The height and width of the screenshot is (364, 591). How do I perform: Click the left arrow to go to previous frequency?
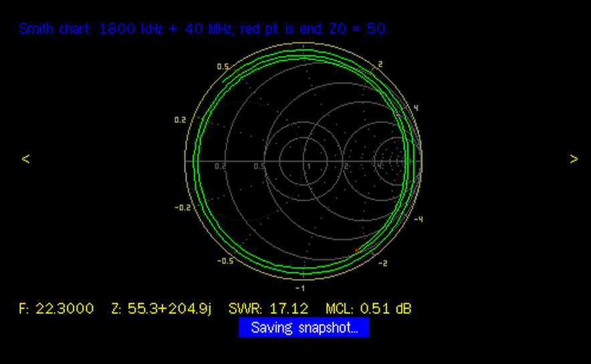pyautogui.click(x=25, y=159)
